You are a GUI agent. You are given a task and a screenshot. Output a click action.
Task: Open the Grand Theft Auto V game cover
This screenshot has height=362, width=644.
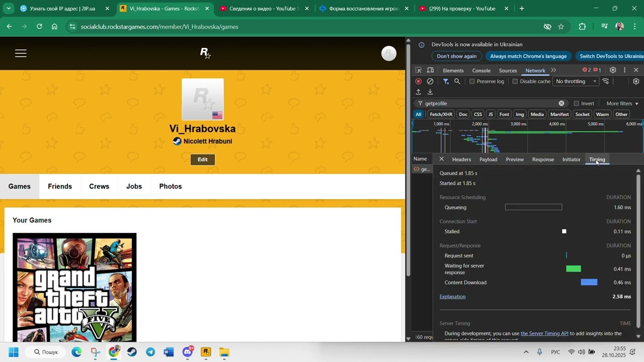coord(74,287)
